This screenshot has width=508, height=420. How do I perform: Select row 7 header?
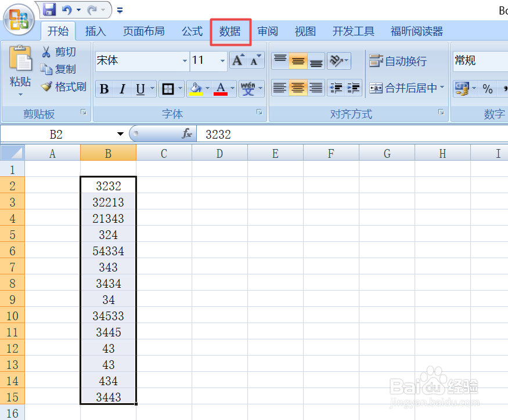[12, 267]
